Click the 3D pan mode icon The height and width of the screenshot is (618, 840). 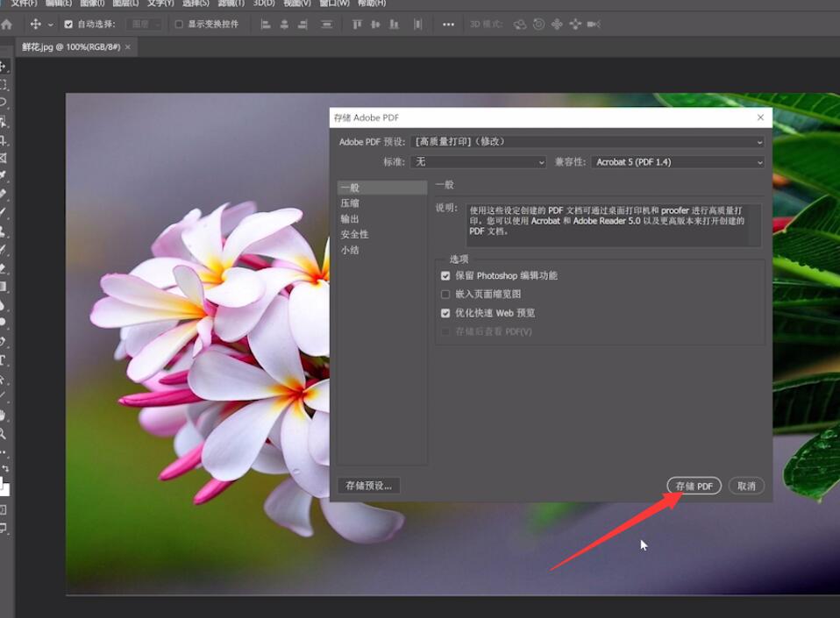pyautogui.click(x=557, y=24)
